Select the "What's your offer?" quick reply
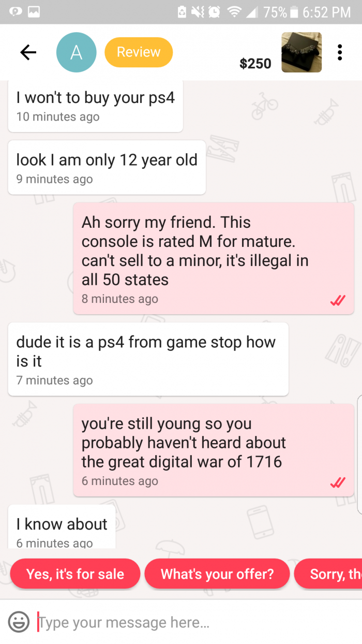This screenshot has width=362, height=644. click(x=217, y=574)
